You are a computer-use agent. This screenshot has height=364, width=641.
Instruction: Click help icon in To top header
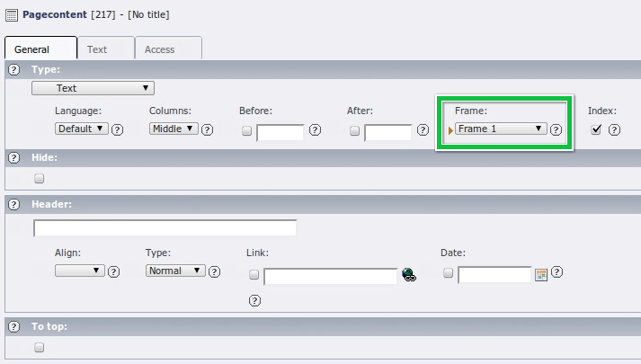click(x=14, y=326)
